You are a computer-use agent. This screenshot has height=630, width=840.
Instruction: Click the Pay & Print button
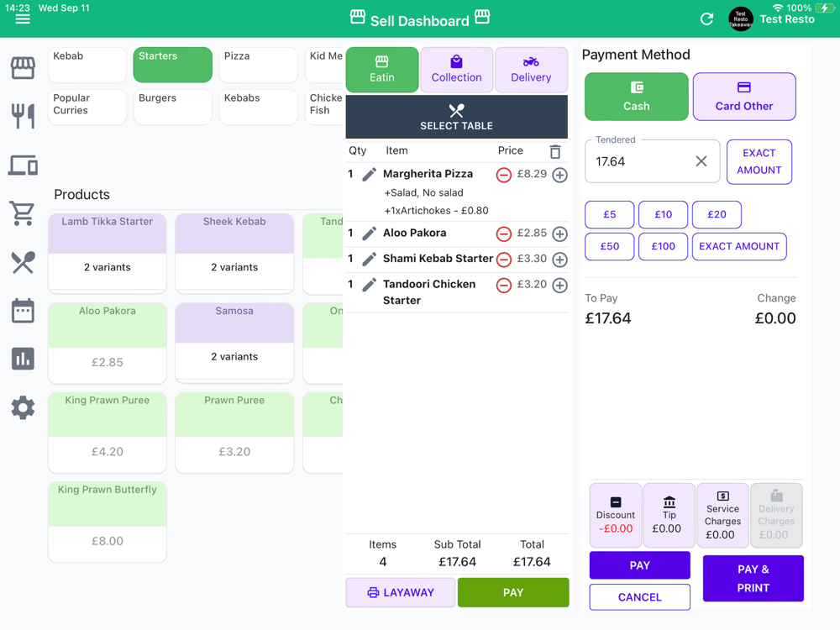pos(753,579)
